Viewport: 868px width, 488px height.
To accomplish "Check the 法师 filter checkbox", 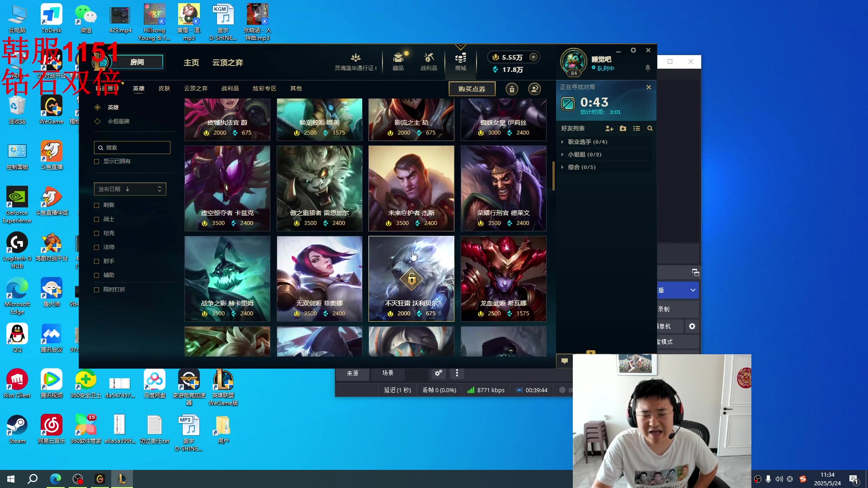I will 96,247.
